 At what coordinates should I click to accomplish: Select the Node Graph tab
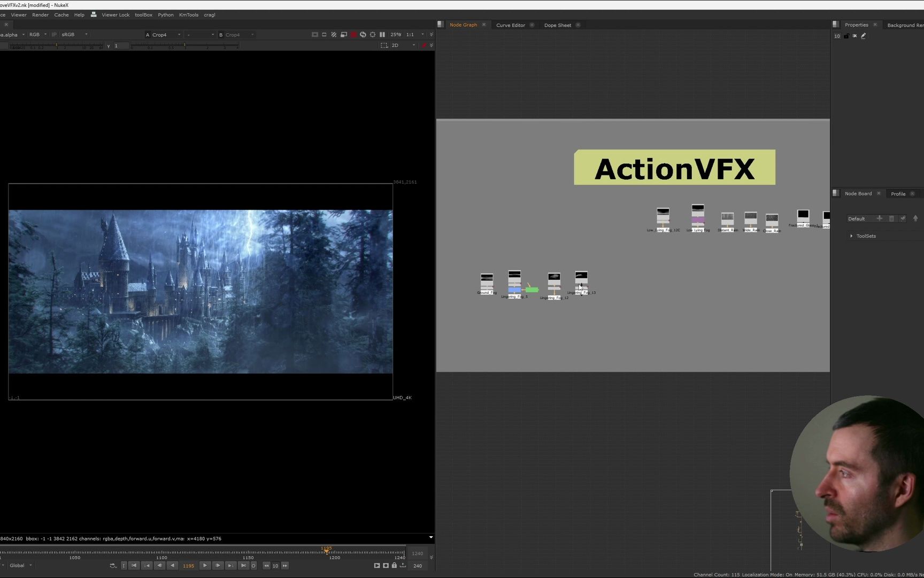tap(463, 25)
